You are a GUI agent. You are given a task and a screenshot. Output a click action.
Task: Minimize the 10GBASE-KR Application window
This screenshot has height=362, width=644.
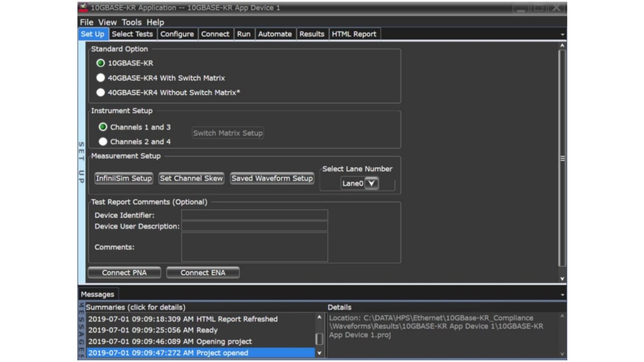pyautogui.click(x=521, y=8)
